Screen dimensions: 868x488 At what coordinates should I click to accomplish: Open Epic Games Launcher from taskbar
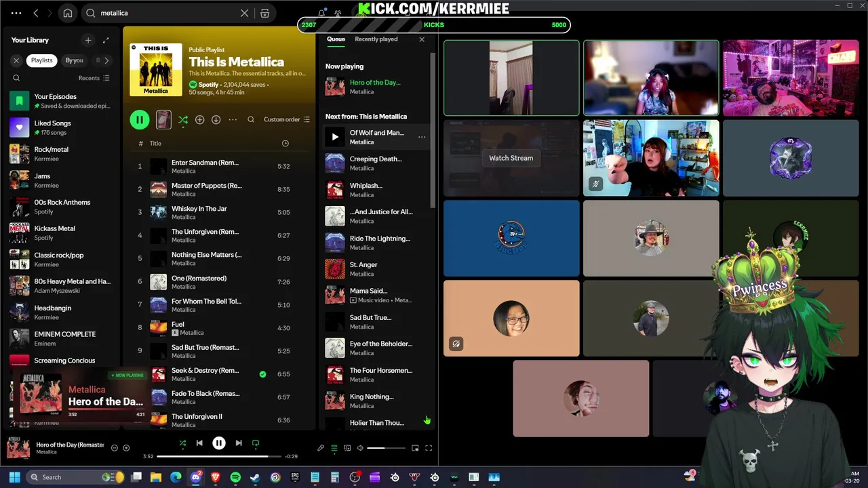(x=295, y=477)
